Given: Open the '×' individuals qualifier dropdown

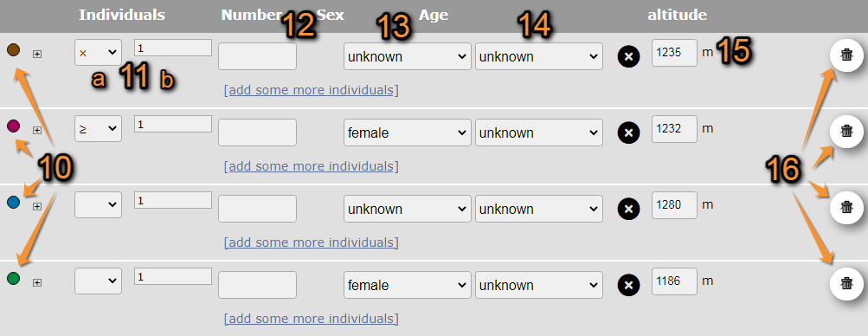Looking at the screenshot, I should 98,52.
